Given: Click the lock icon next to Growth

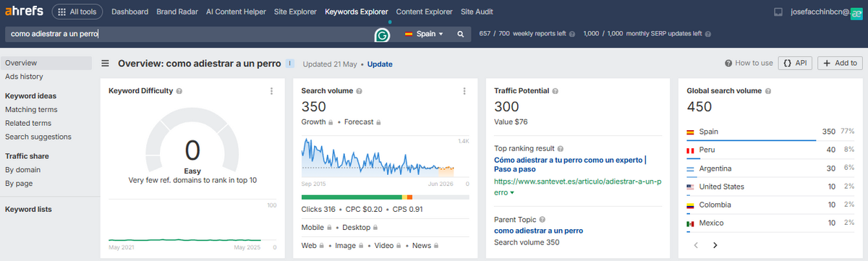Looking at the screenshot, I should click(x=331, y=122).
